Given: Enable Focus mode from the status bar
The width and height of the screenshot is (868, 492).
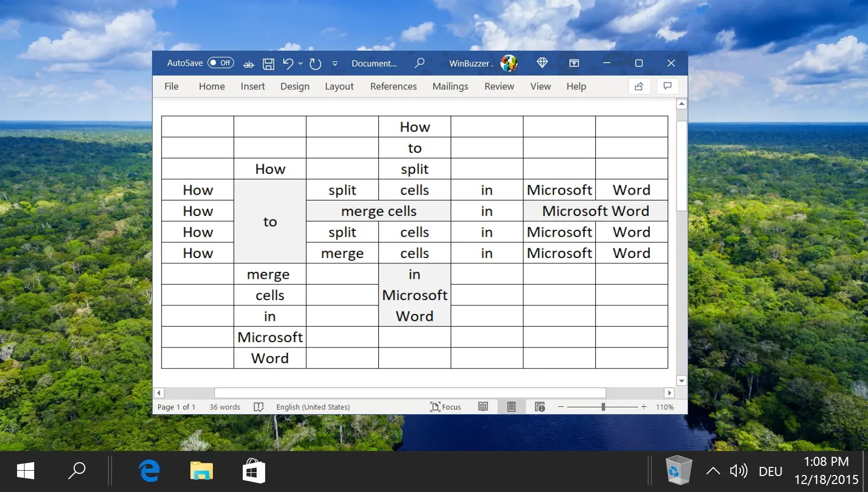Looking at the screenshot, I should (x=447, y=407).
